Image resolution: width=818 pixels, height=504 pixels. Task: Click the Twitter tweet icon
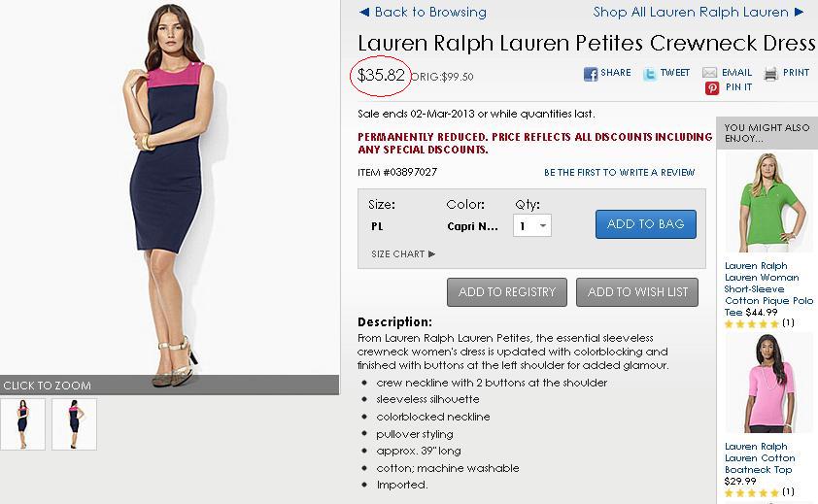649,74
